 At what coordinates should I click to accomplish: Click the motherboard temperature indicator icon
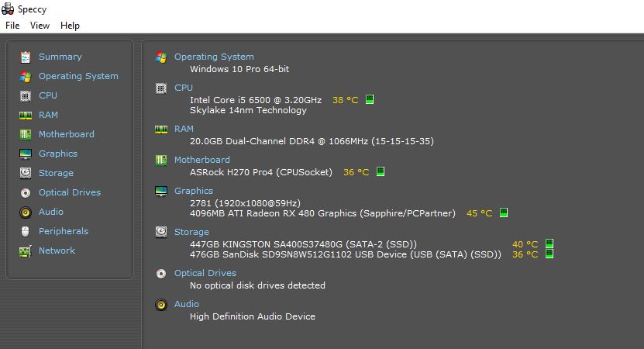tap(381, 171)
